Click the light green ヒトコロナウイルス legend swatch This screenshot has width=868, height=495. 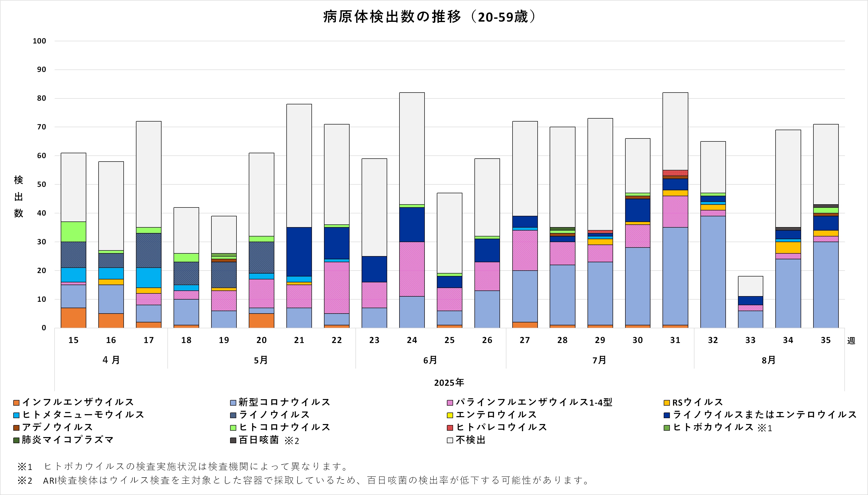point(233,428)
